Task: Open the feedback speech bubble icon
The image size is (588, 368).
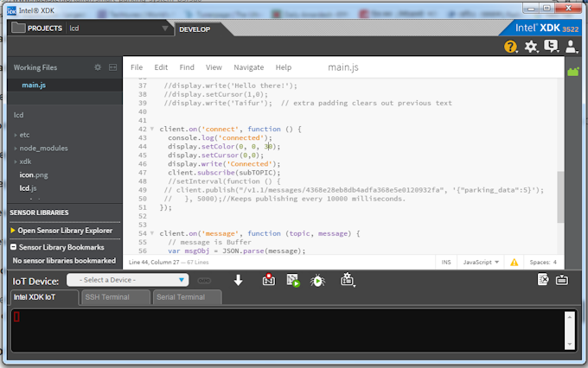Action: coord(551,47)
